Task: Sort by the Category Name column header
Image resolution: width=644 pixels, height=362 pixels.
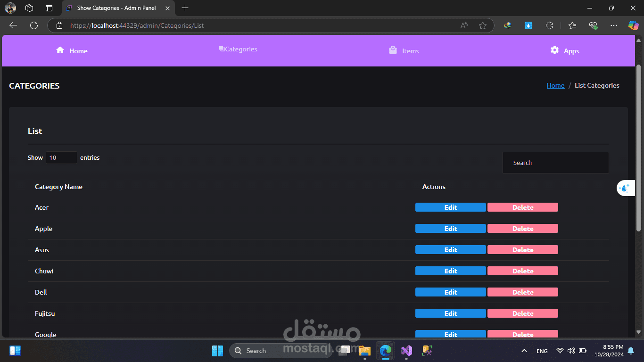Action: tap(58, 187)
